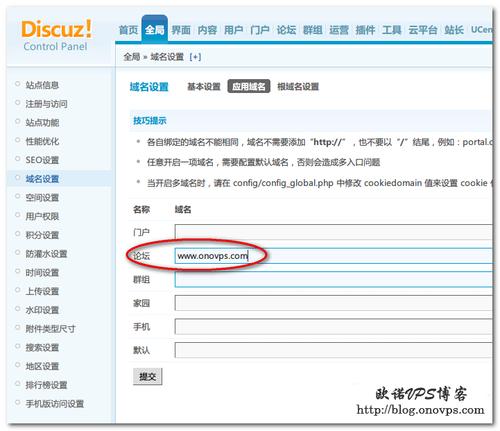Screen dimensions: 500x431
Task: Focus the 手机 domain input field
Action: click(333, 327)
